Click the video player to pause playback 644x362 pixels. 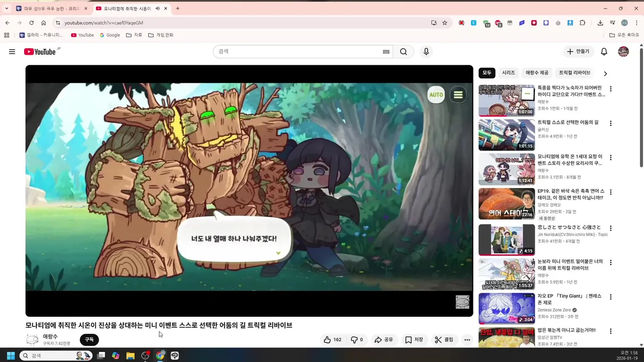click(x=250, y=191)
